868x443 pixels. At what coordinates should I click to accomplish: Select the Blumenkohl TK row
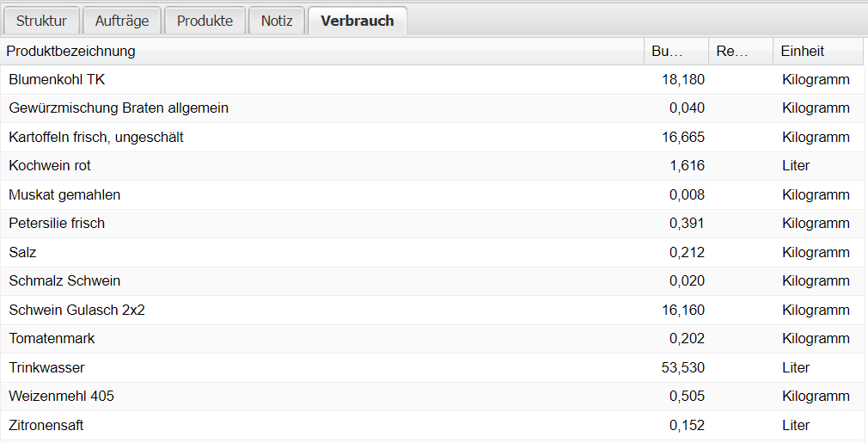click(x=57, y=79)
